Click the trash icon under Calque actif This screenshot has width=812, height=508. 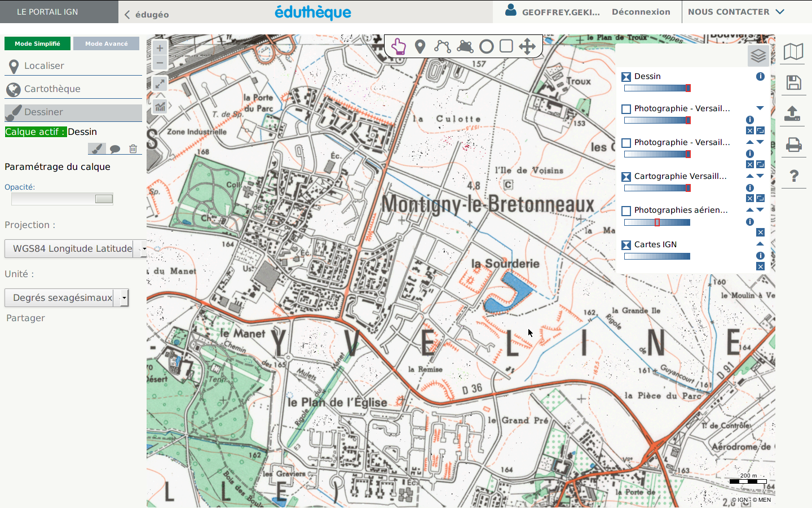(133, 149)
